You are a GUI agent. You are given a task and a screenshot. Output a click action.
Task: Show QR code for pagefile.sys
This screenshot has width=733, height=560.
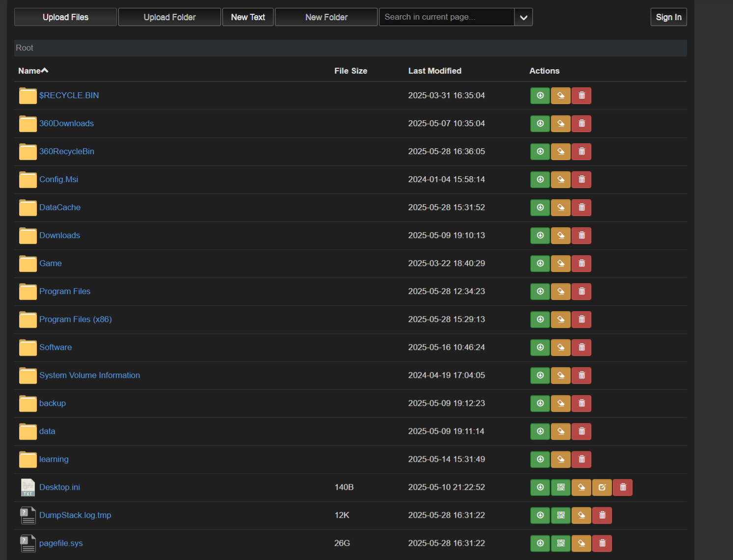[x=561, y=543]
